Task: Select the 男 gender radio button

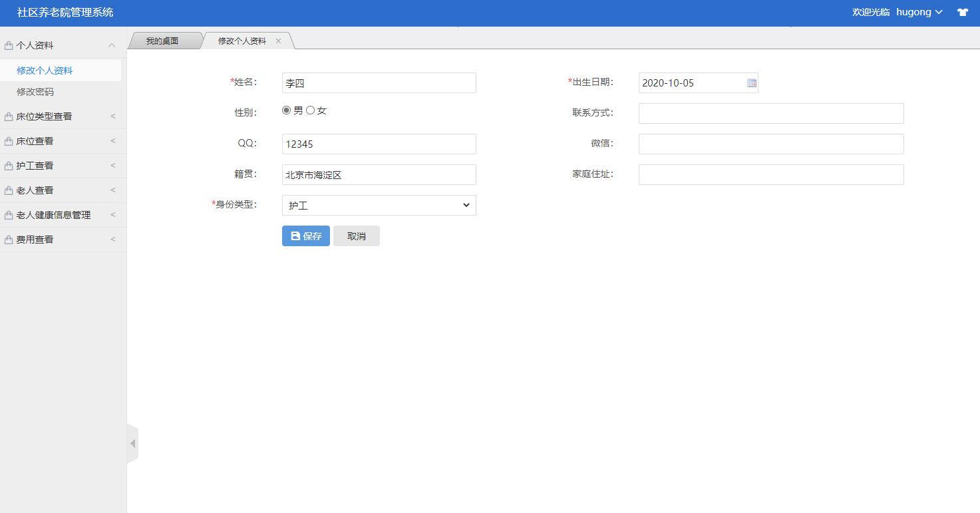Action: (287, 110)
